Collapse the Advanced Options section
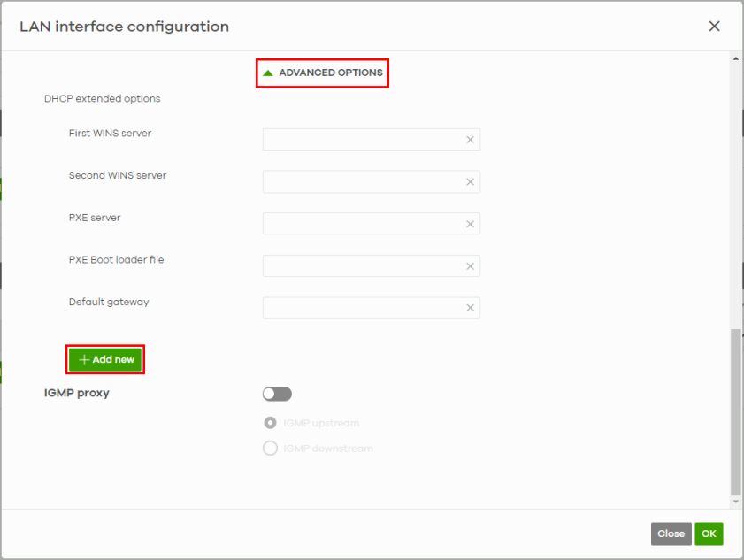The height and width of the screenshot is (560, 744). (x=323, y=73)
